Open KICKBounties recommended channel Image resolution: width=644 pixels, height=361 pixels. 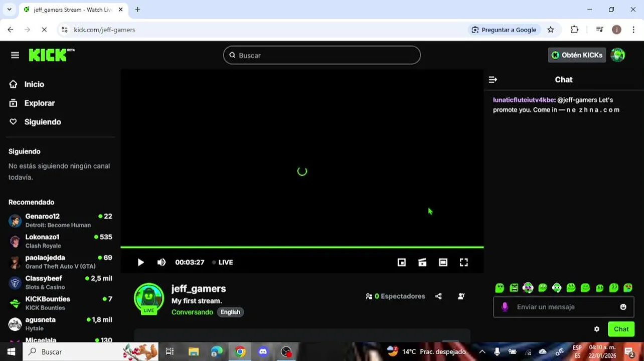click(x=60, y=303)
